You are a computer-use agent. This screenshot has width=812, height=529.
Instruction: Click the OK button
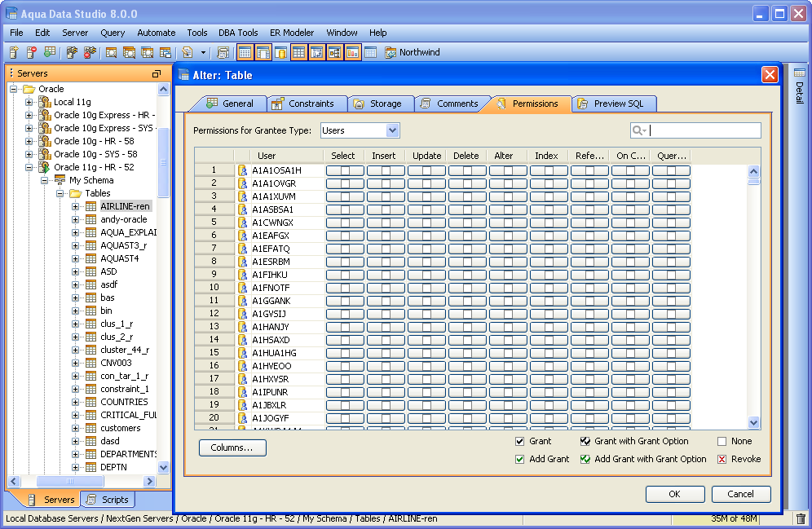675,494
